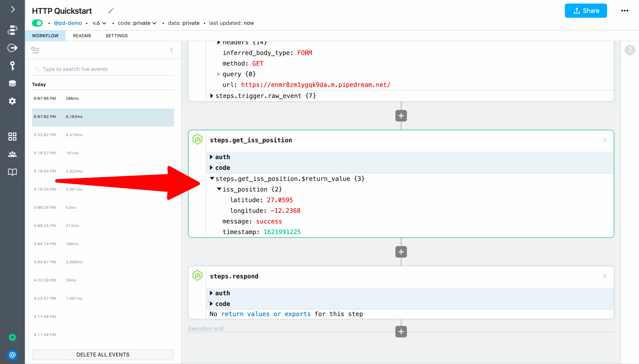This screenshot has height=364, width=639.
Task: Open the key icon in the sidebar
Action: tap(12, 65)
